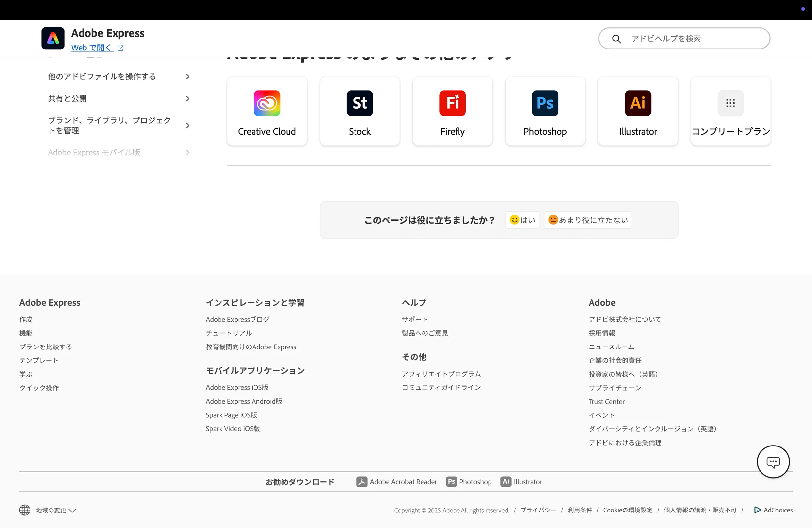
Task: Open the ニュースルーム link
Action: click(611, 347)
